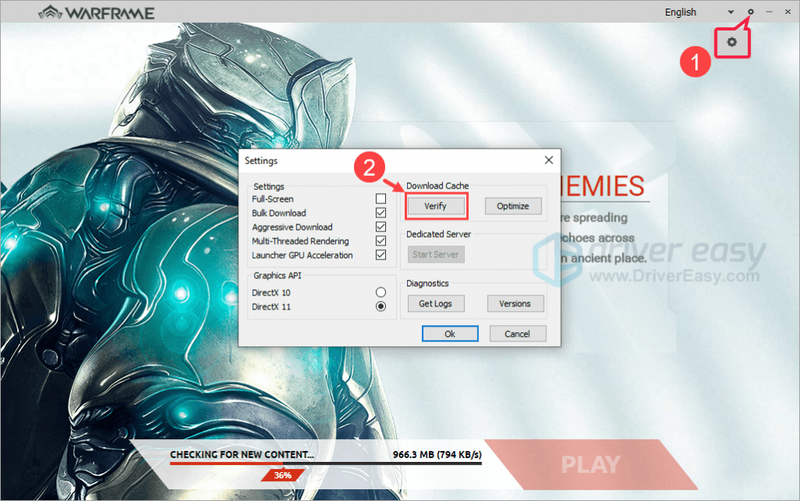
Task: Enable the Full-Screen checkbox
Action: tap(381, 198)
